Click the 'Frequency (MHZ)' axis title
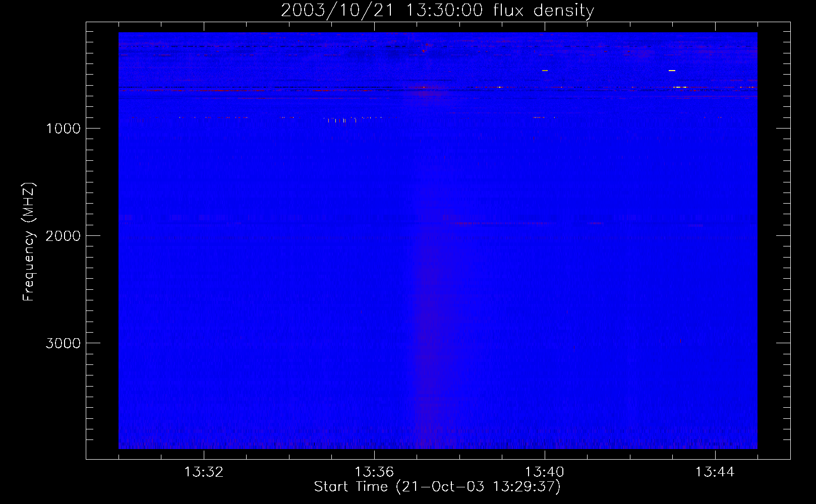Viewport: 816px width, 504px height. (29, 242)
